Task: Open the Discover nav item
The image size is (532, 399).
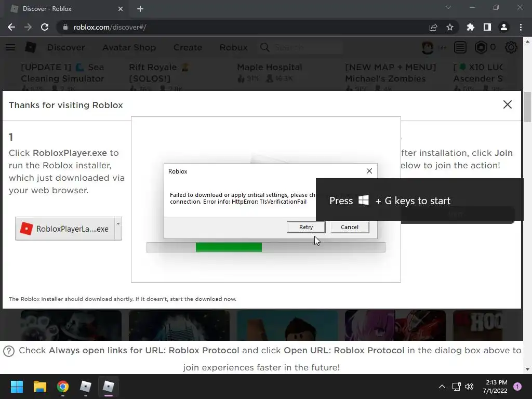Action: tap(66, 47)
